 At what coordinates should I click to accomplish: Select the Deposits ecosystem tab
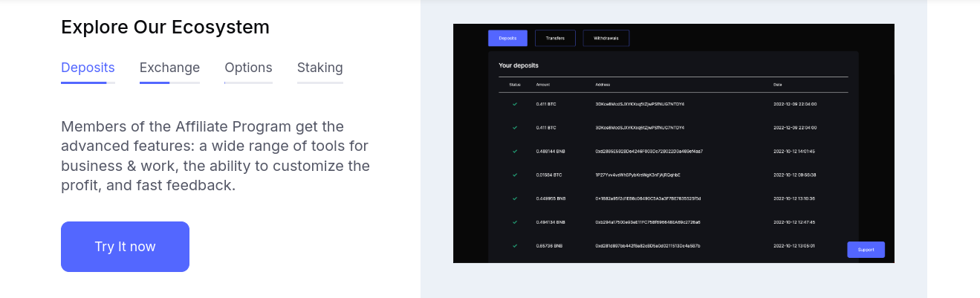click(88, 68)
